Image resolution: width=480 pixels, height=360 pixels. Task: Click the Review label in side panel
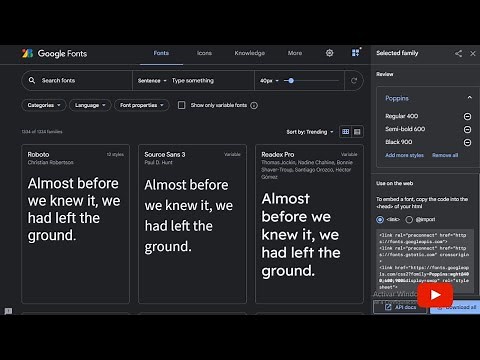point(385,74)
